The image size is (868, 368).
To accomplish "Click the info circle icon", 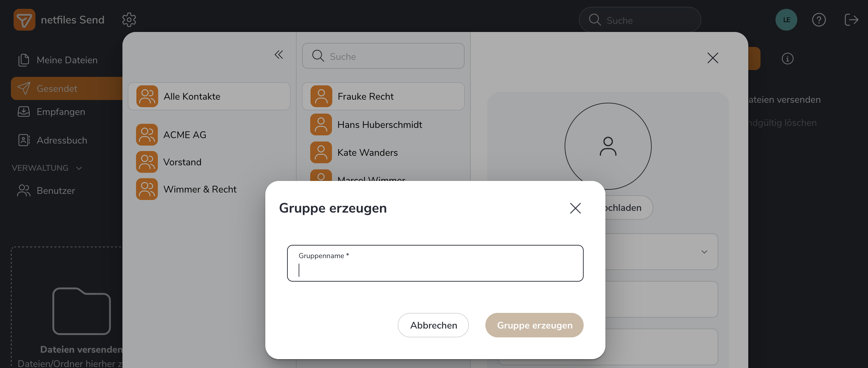I will point(787,58).
